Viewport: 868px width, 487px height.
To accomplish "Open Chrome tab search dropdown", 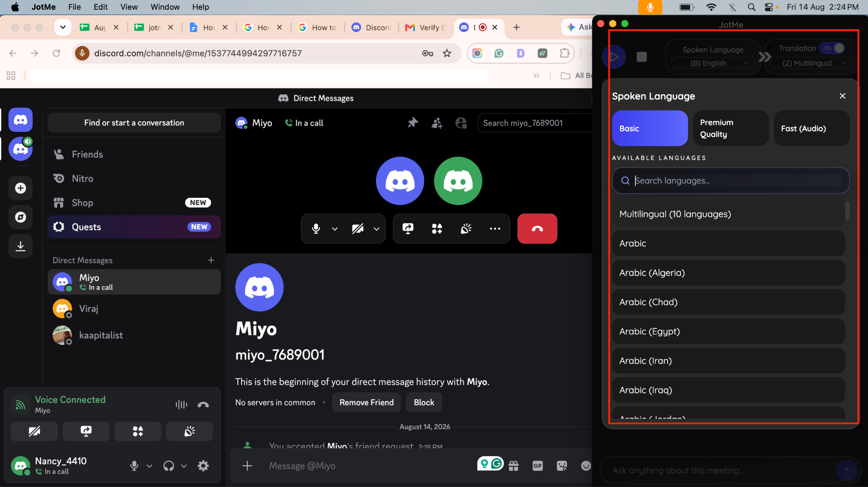I will click(63, 28).
